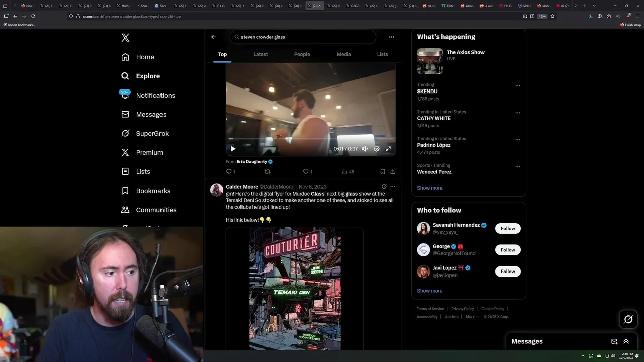
Task: Open Messages in the left sidebar
Action: coord(143,114)
